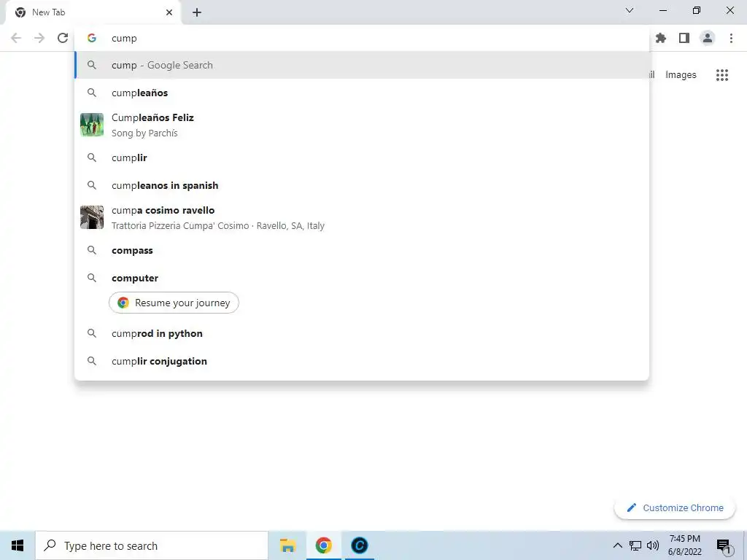Viewport: 747px width, 560px height.
Task: Toggle the side panel icon
Action: (684, 38)
